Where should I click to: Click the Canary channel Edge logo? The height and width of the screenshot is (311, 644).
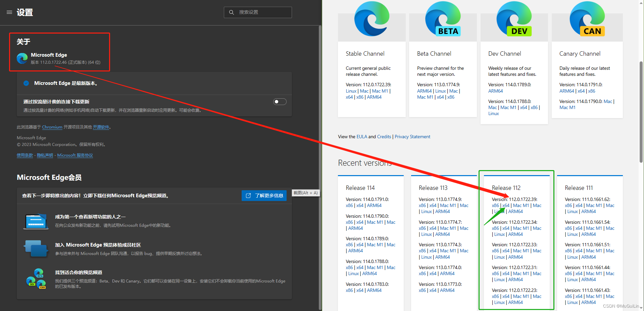coord(587,19)
